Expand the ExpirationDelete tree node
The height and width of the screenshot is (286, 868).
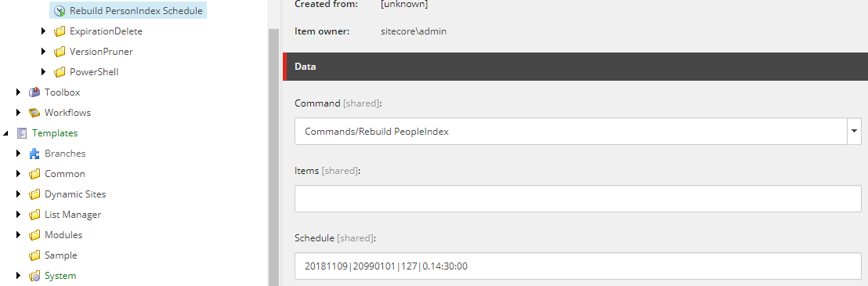click(44, 31)
